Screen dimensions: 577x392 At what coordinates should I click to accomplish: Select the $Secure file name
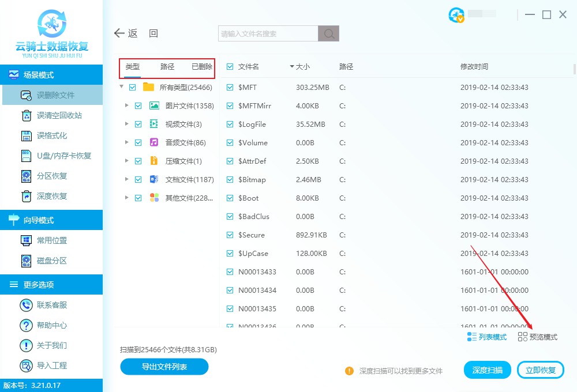pyautogui.click(x=252, y=235)
